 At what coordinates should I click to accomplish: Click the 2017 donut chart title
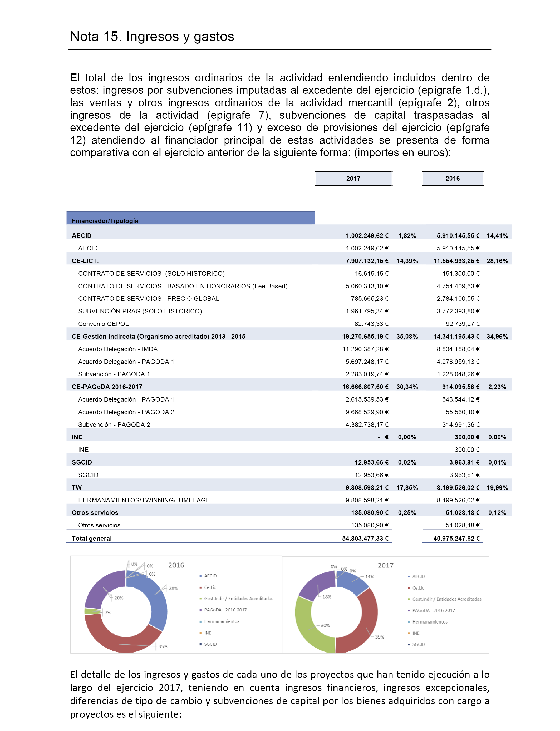[x=386, y=565]
